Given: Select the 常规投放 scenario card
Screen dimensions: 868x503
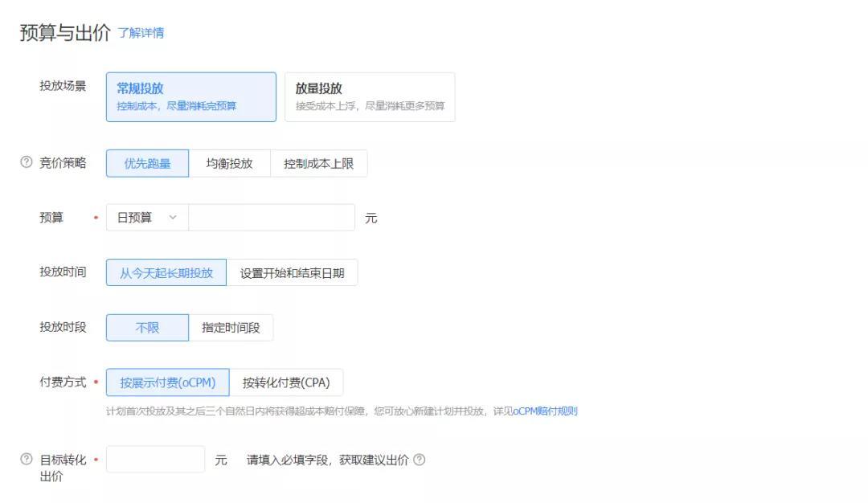Looking at the screenshot, I should tap(191, 97).
